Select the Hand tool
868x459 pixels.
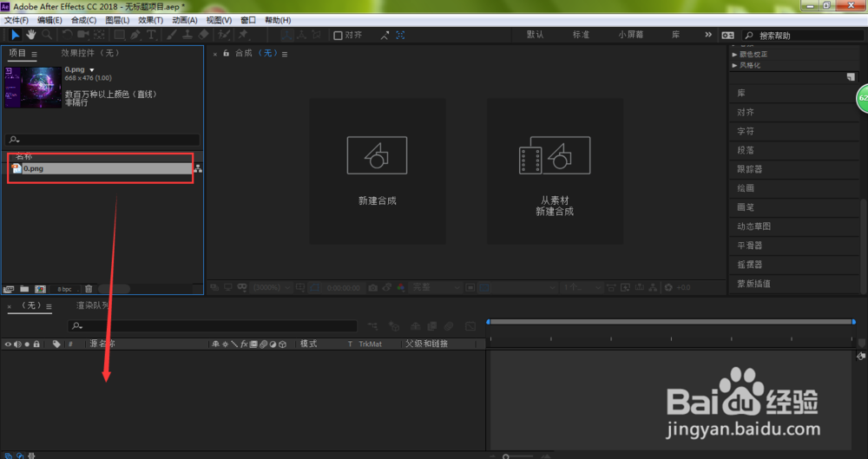(x=31, y=35)
